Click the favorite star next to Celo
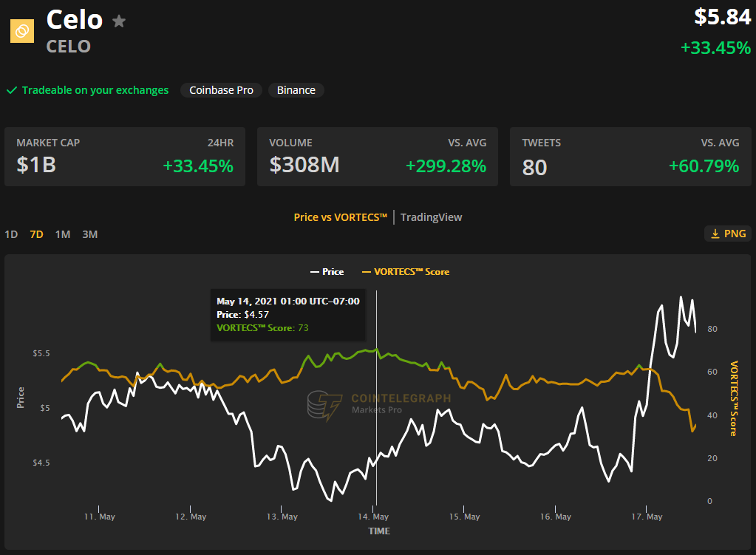The height and width of the screenshot is (555, 756). pyautogui.click(x=119, y=21)
